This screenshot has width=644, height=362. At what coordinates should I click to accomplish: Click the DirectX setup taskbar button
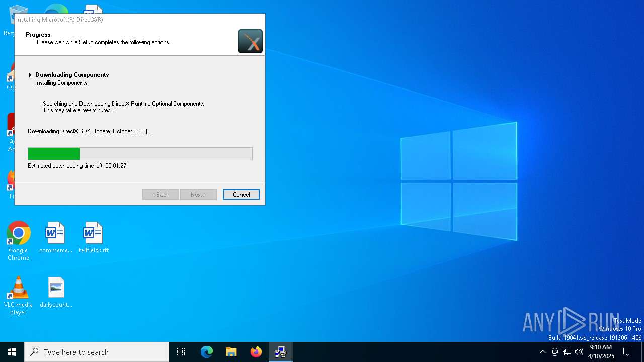(281, 352)
